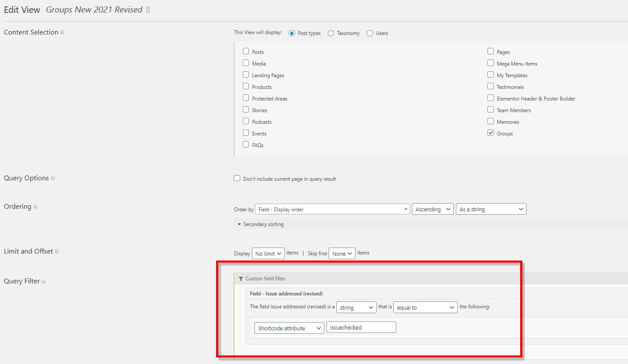Open the Shortcode attribute dropdown
628x364 pixels.
[289, 328]
